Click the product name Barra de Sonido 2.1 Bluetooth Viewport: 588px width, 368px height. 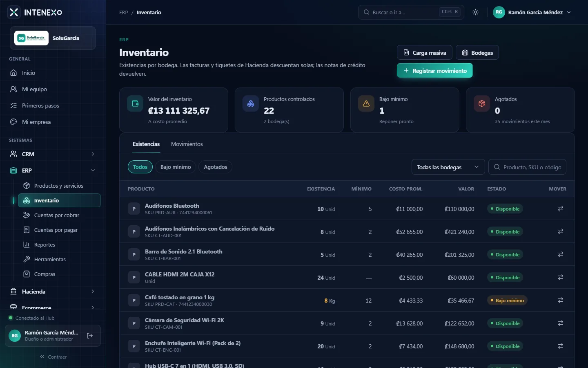(x=184, y=251)
